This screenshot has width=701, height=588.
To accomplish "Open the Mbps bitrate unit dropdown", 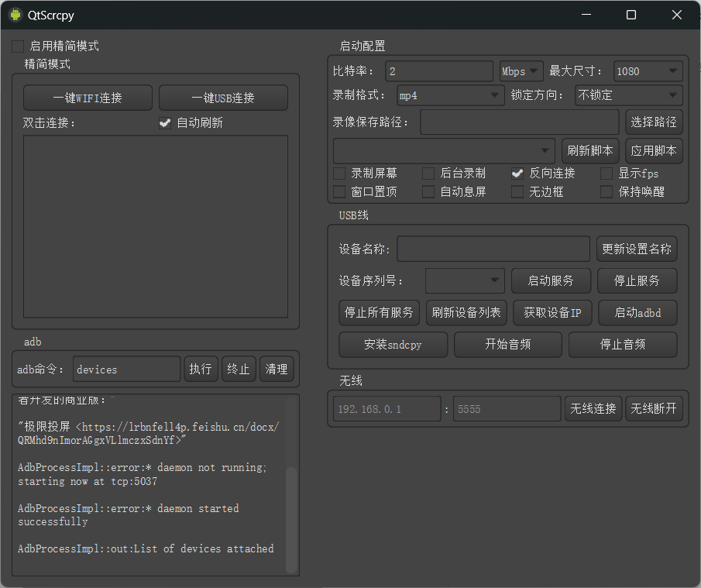I will (x=521, y=71).
